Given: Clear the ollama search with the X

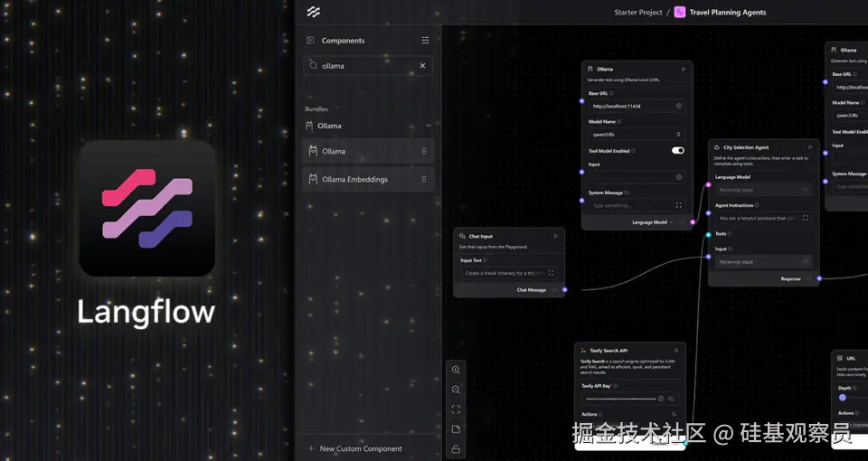Looking at the screenshot, I should click(x=422, y=65).
